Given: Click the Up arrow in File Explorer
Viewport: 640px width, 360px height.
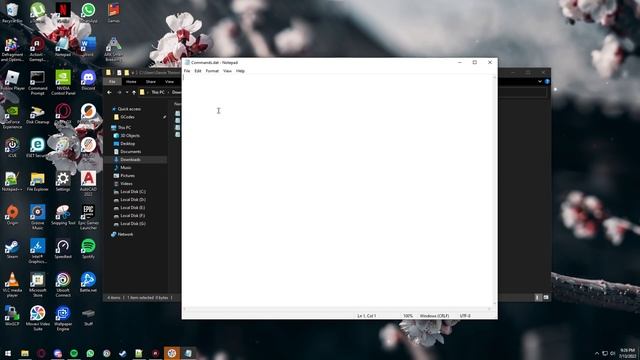Looking at the screenshot, I should [x=134, y=93].
